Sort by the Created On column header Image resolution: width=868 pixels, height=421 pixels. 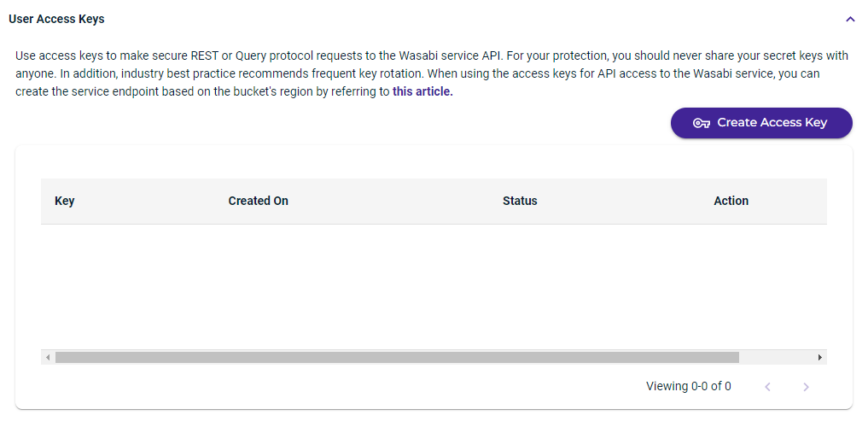point(258,201)
